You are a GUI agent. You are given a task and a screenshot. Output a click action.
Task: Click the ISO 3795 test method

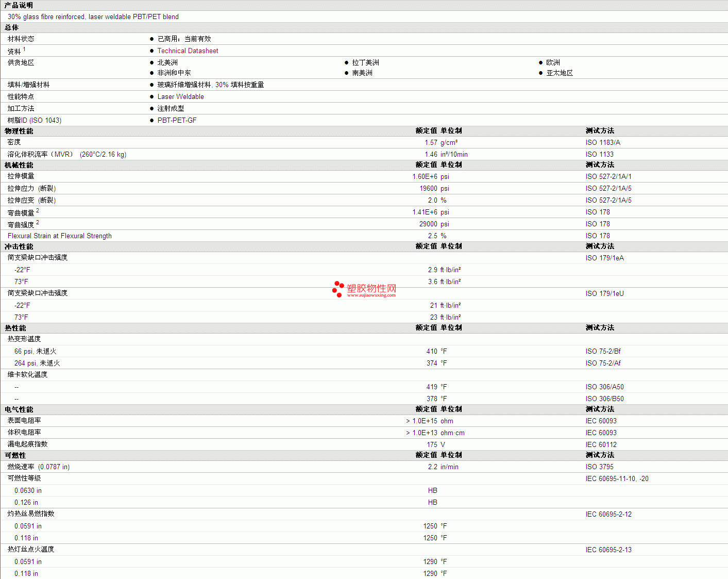[x=599, y=467]
